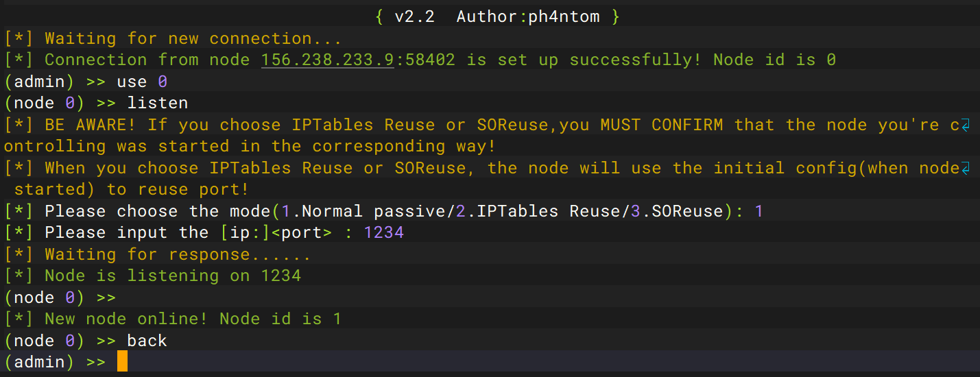This screenshot has height=377, width=980.
Task: Click the "v2.2" version label
Action: (414, 16)
